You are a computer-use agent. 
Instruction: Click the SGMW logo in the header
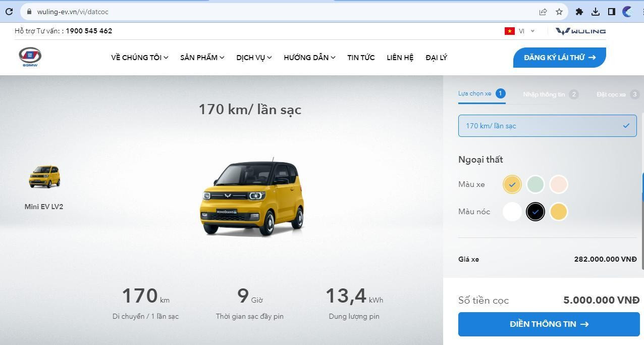pyautogui.click(x=30, y=57)
